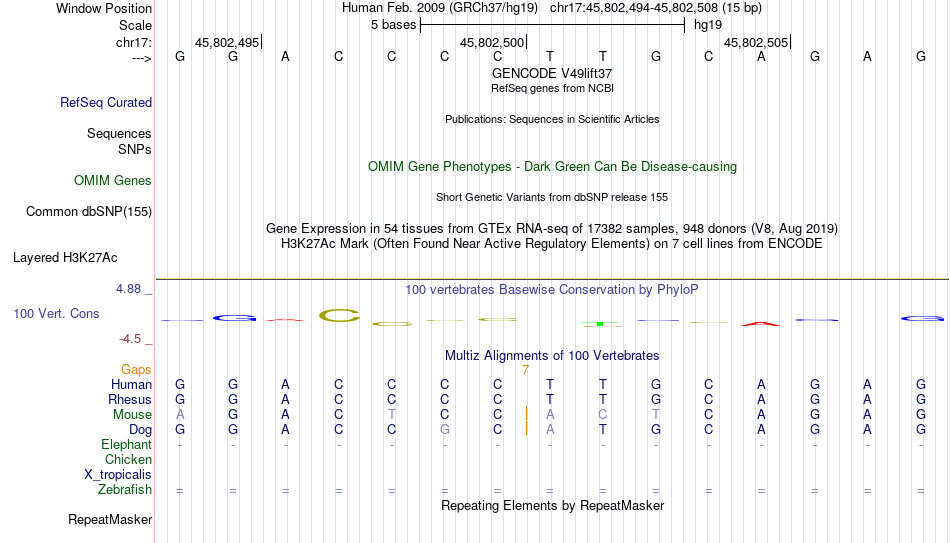Click the RefSeq Curated track label
Screen dimensions: 950x543
click(x=106, y=102)
